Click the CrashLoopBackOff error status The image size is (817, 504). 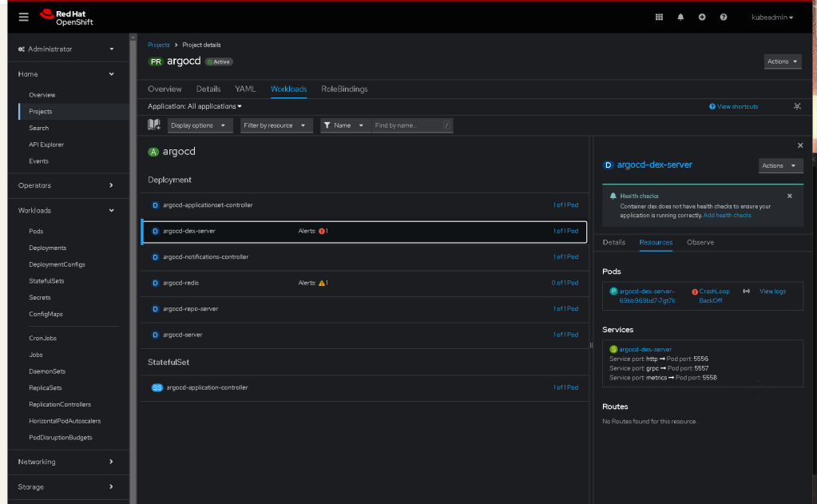(x=711, y=296)
